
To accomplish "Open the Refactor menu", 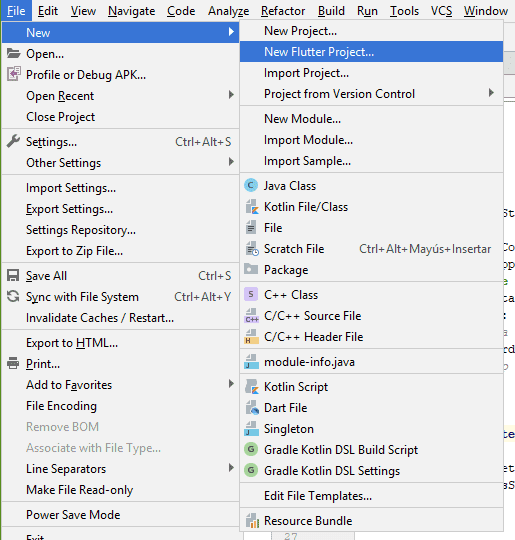I will coord(283,11).
